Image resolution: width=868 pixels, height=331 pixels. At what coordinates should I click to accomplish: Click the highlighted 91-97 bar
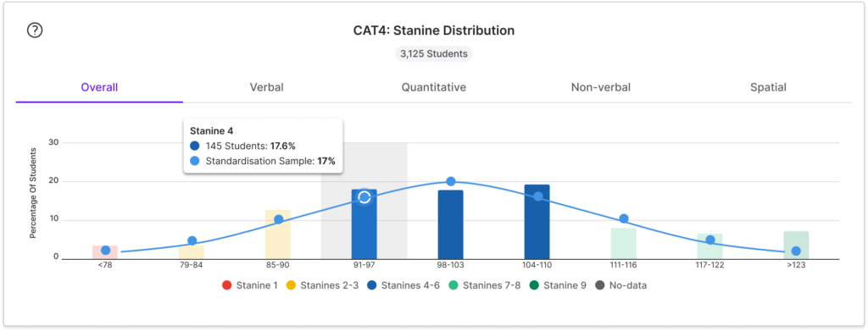click(x=364, y=224)
